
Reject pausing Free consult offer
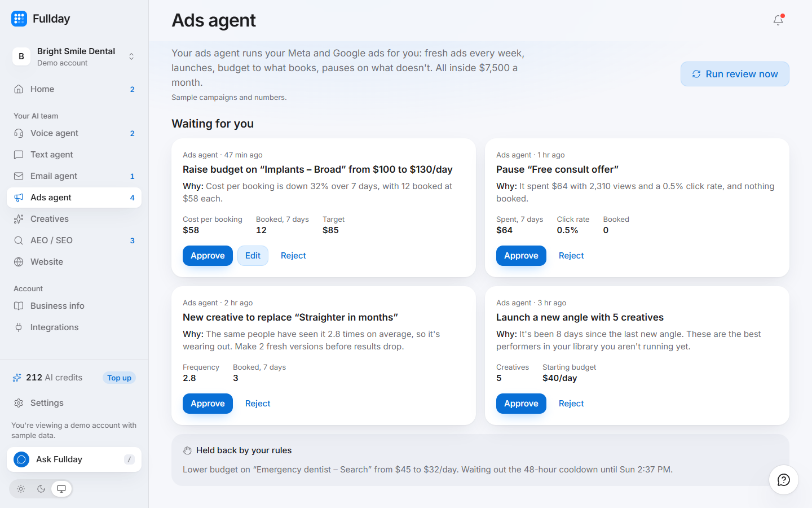[x=571, y=256]
